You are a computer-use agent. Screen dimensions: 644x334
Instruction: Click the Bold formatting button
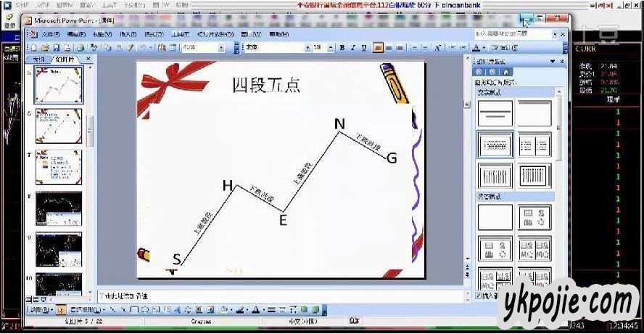pyautogui.click(x=342, y=48)
